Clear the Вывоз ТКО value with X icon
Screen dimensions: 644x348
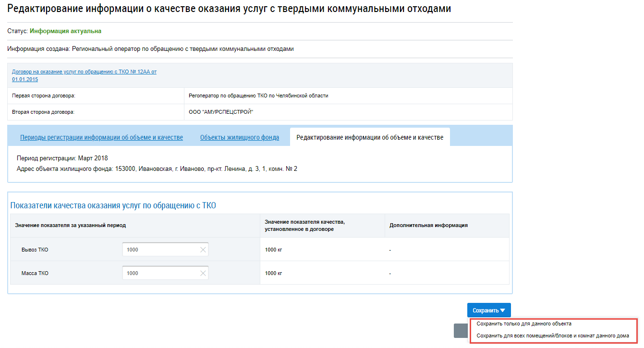tap(203, 250)
